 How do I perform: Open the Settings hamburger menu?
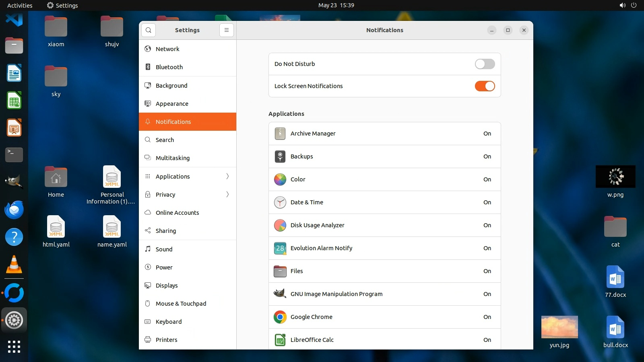227,30
